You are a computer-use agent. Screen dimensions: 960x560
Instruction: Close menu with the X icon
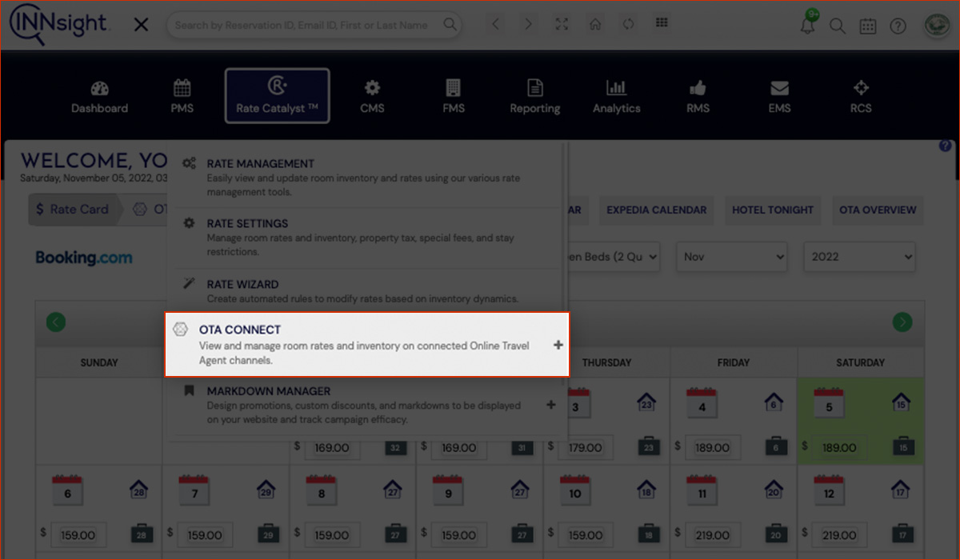(141, 25)
